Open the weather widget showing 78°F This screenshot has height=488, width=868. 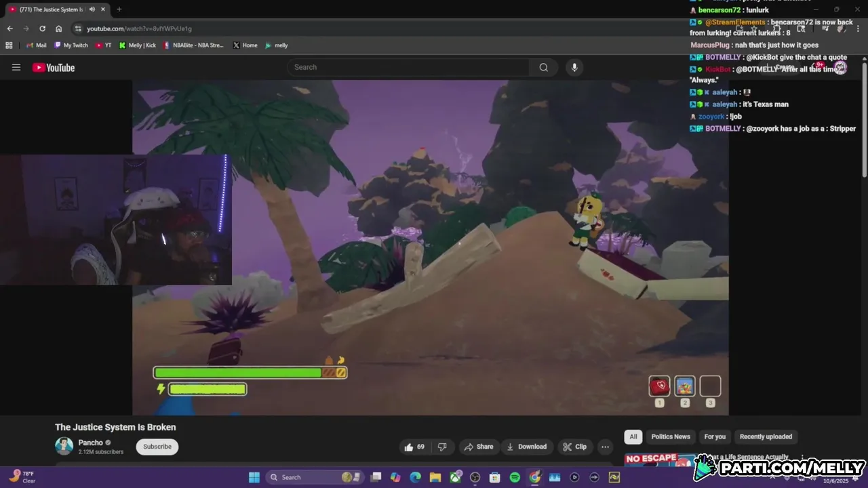[x=20, y=477]
